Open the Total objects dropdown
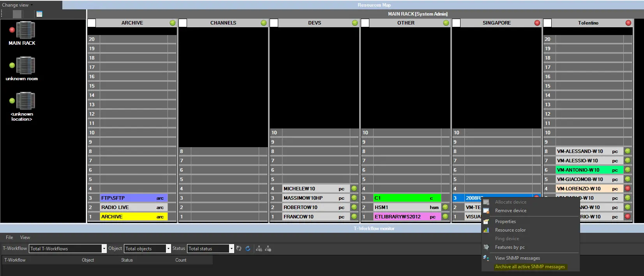Viewport: 644px width, 276px height. [x=168, y=248]
